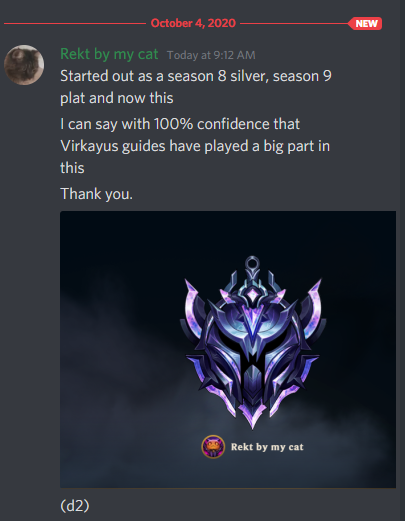405x521 pixels.
Task: Click the cat avatar of the message author
Action: click(24, 65)
